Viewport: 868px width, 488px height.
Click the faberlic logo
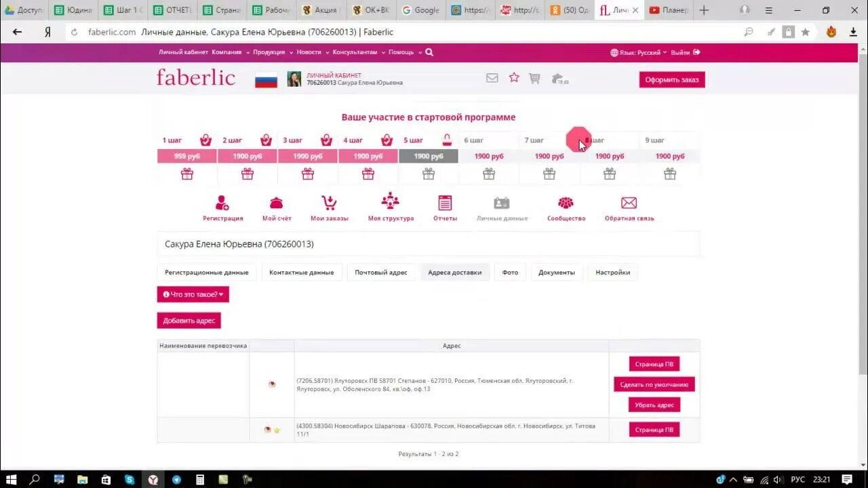coord(196,77)
